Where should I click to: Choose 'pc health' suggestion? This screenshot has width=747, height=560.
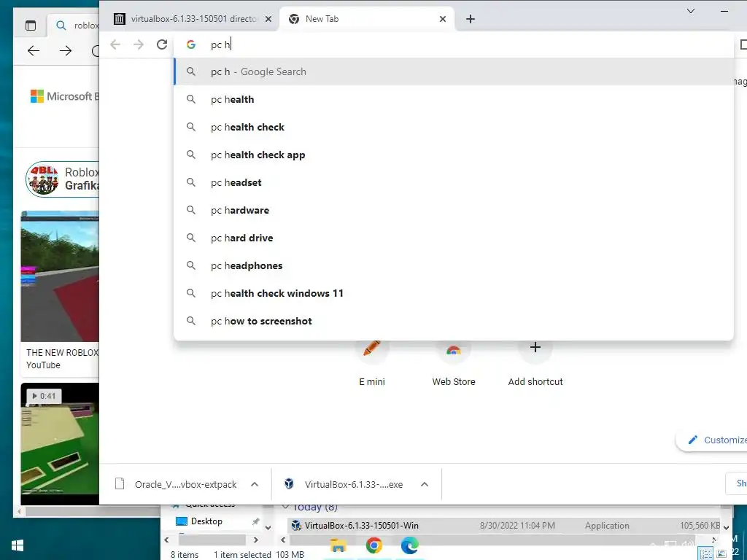point(454,99)
